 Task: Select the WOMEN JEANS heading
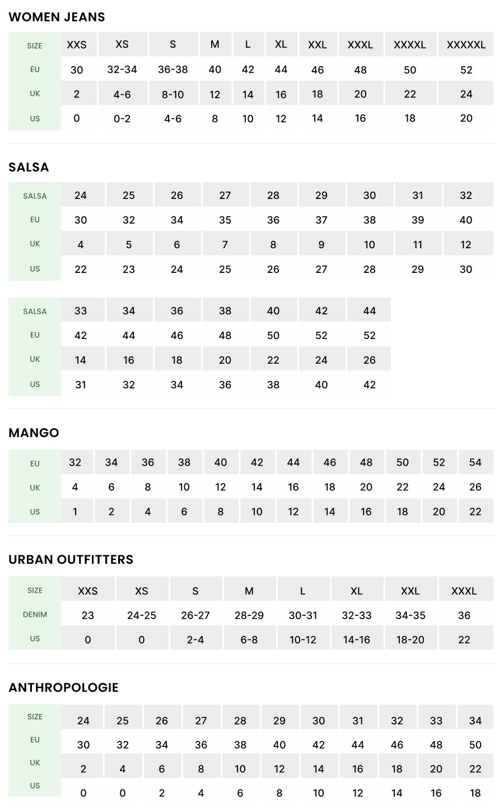click(57, 17)
